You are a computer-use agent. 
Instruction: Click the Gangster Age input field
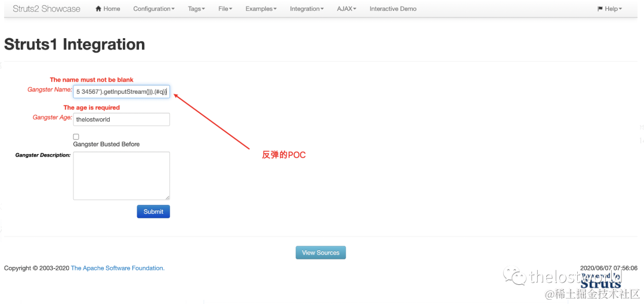(122, 119)
